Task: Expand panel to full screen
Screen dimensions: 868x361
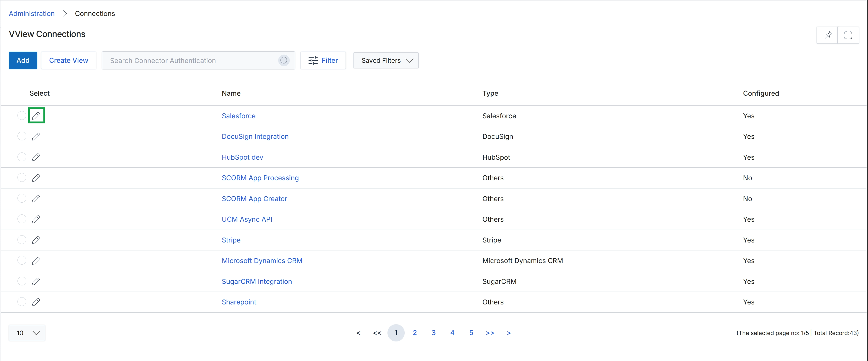Action: [x=848, y=35]
